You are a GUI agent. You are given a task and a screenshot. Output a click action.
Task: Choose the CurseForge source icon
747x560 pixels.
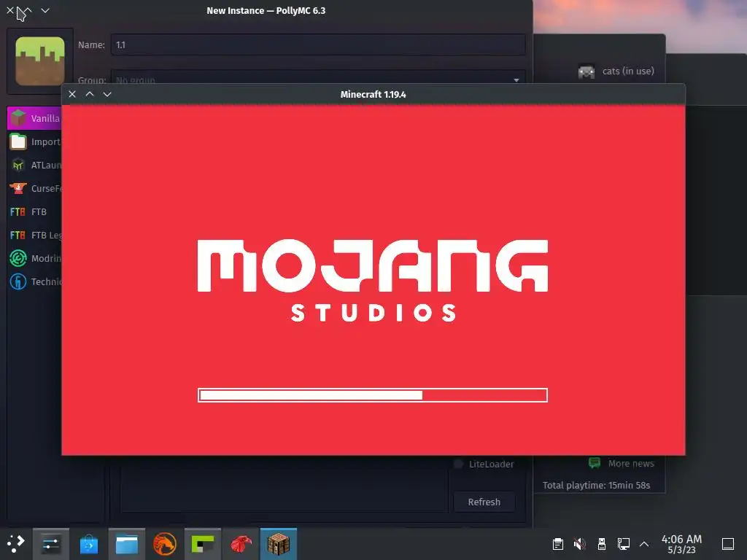[18, 188]
